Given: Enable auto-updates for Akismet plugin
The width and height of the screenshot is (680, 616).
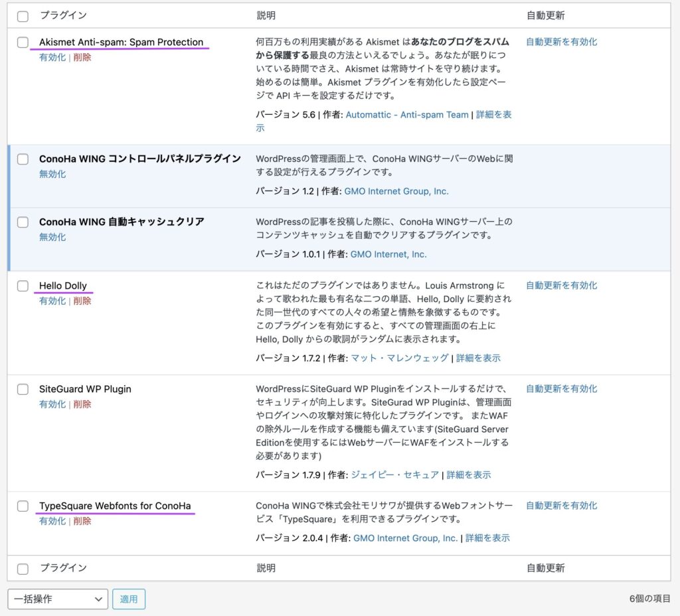Looking at the screenshot, I should pos(561,42).
